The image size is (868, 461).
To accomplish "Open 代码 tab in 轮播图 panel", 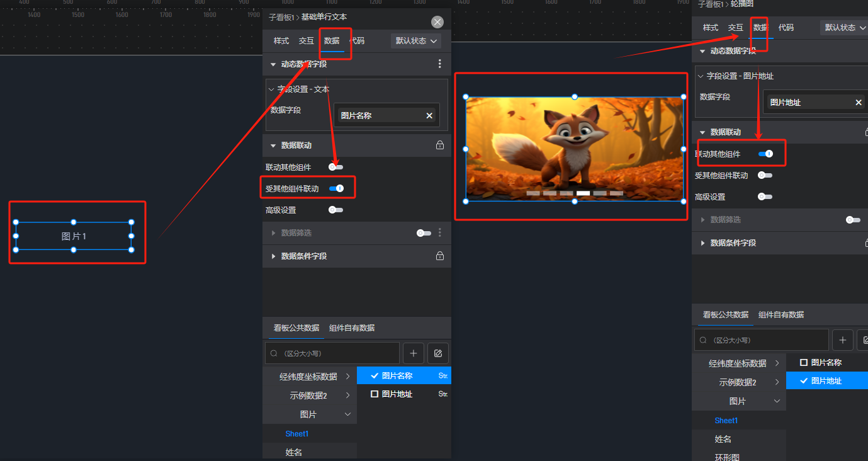I will coord(786,28).
